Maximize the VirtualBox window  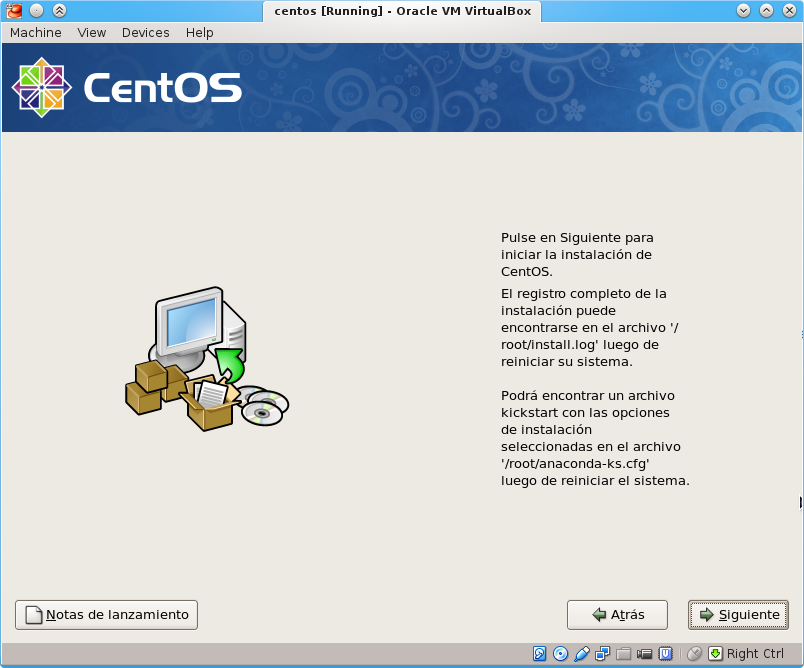(x=767, y=10)
